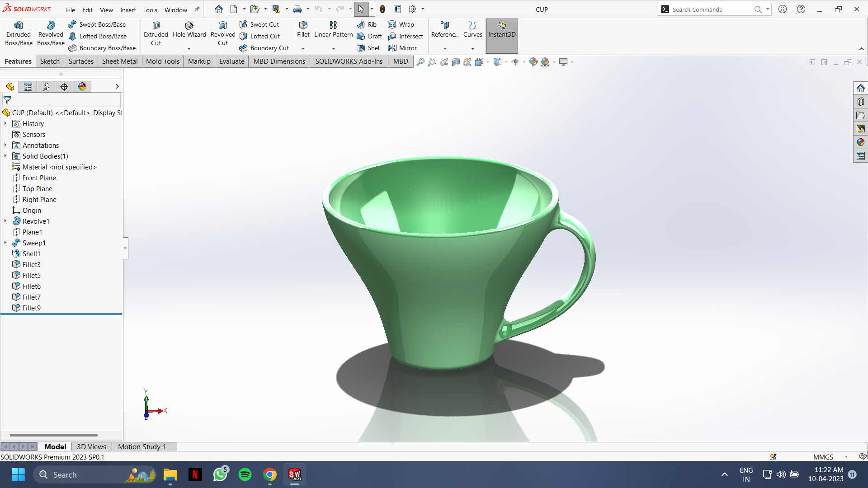
Task: Choose the Lofted Cut tool
Action: pos(260,36)
